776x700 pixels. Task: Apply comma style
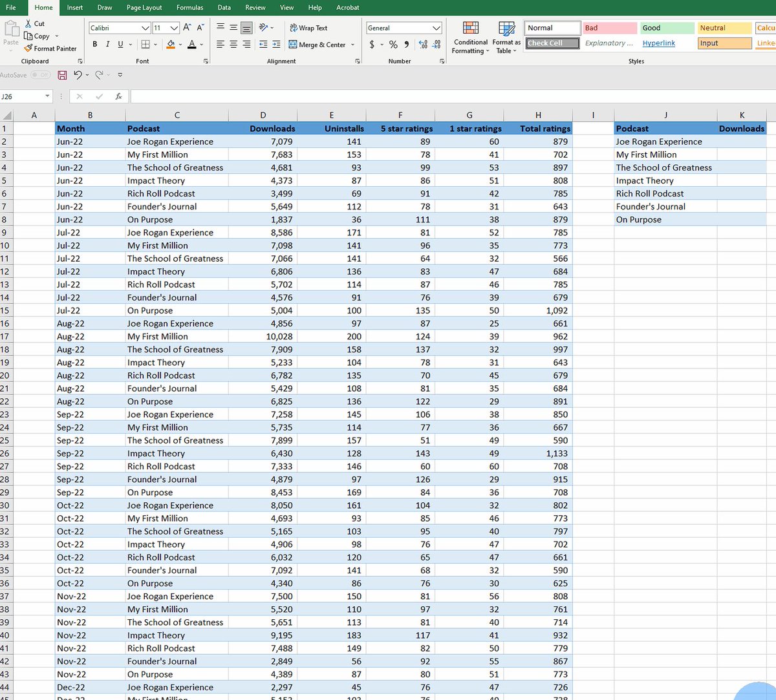pyautogui.click(x=406, y=45)
